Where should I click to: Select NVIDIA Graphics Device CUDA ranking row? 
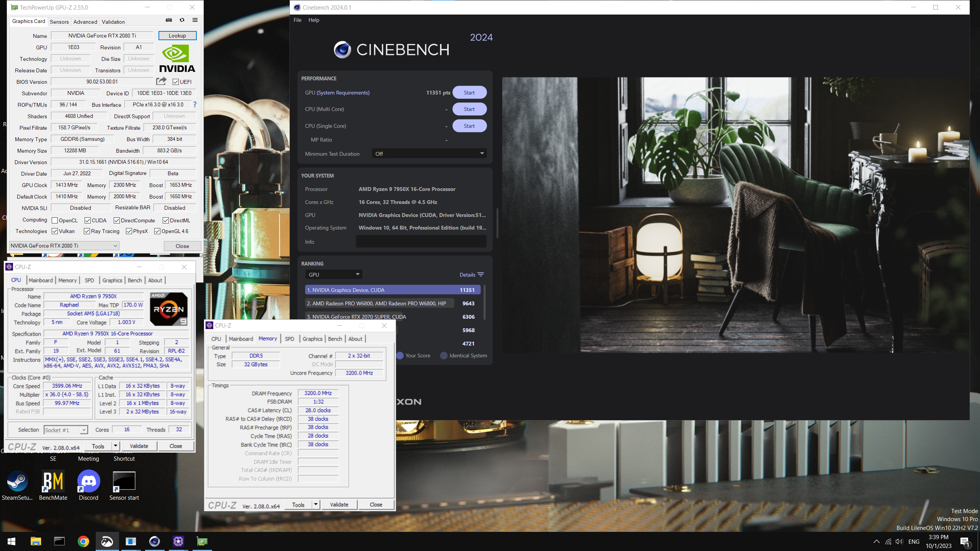coord(393,290)
